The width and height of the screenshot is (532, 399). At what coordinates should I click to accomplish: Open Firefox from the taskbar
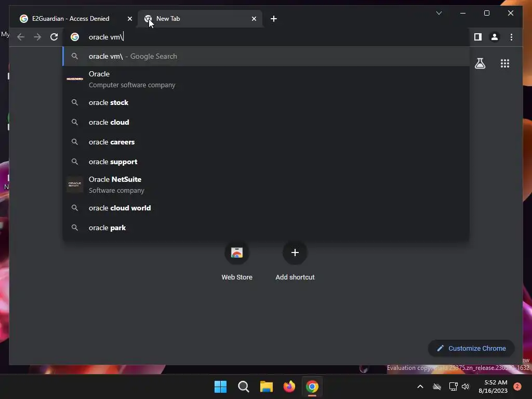tap(289, 387)
